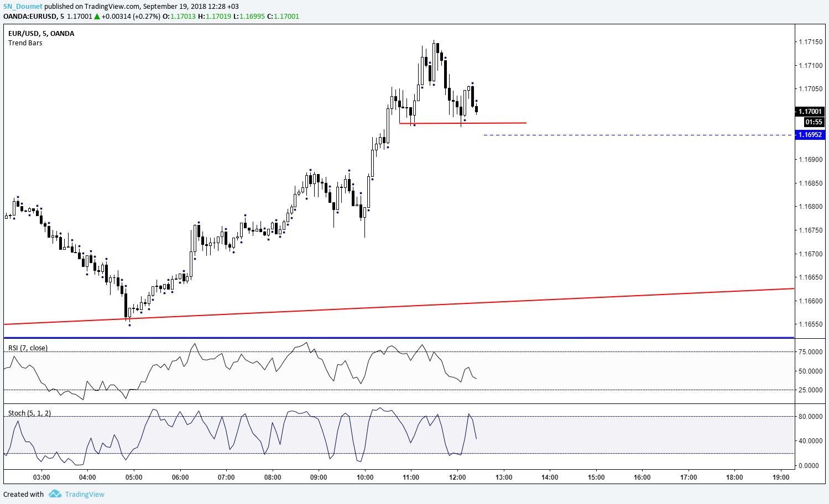The height and width of the screenshot is (504, 829).
Task: Click the 10:00 time axis label
Action: click(x=365, y=477)
